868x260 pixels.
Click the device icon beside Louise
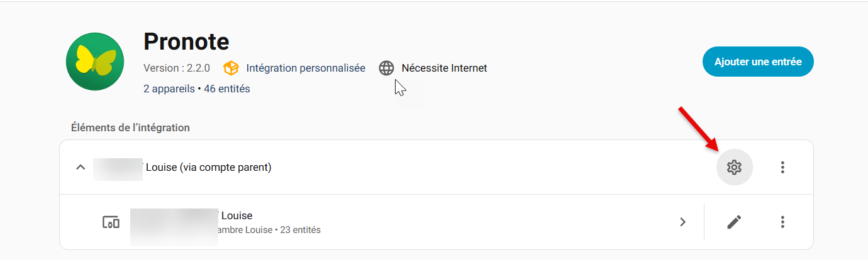[x=111, y=222]
